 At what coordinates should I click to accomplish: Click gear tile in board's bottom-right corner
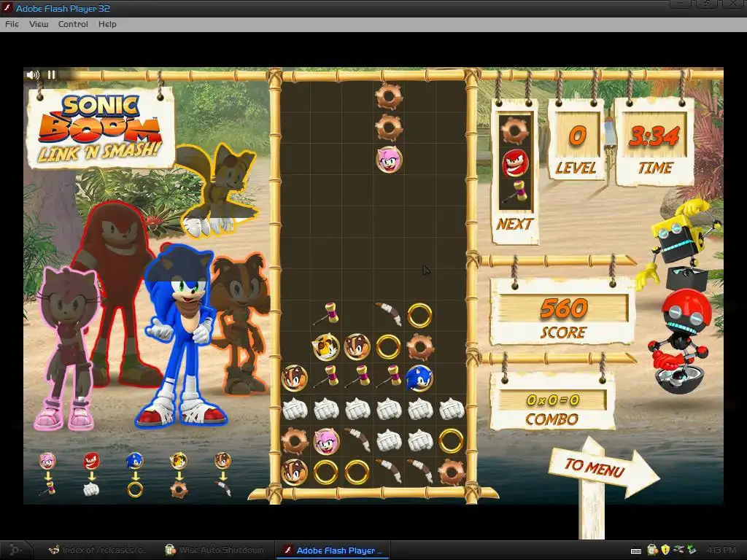[x=451, y=472]
